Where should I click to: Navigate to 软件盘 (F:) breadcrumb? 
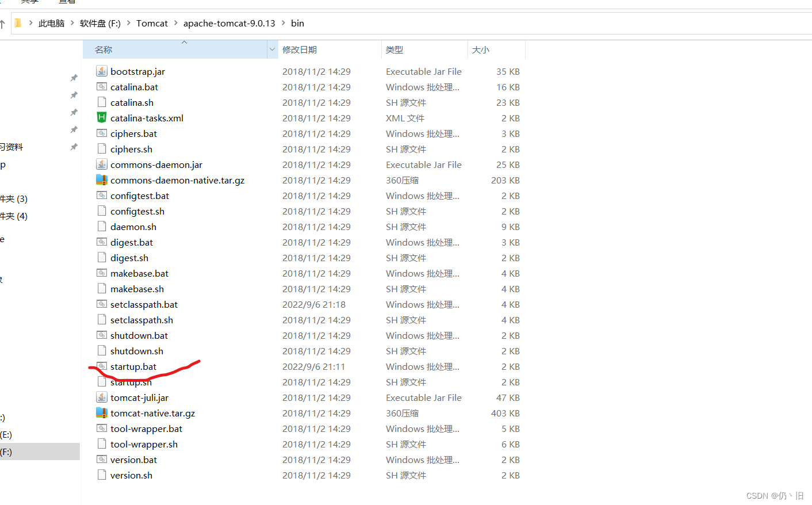[x=100, y=23]
